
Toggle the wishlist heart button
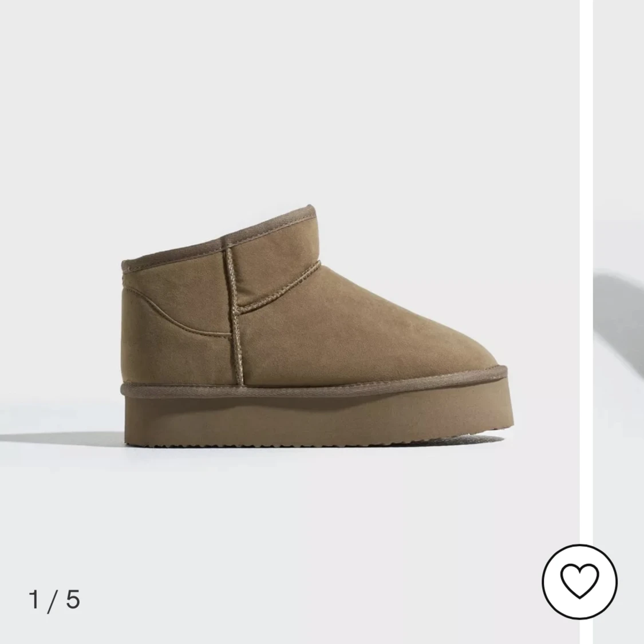pos(579,582)
